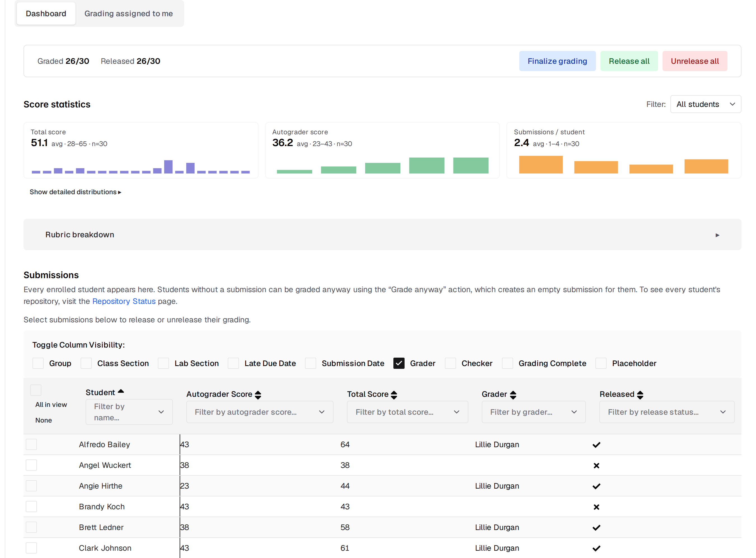This screenshot has height=558, width=756.
Task: Click released checkmark for Brett Ledner
Action: click(596, 527)
